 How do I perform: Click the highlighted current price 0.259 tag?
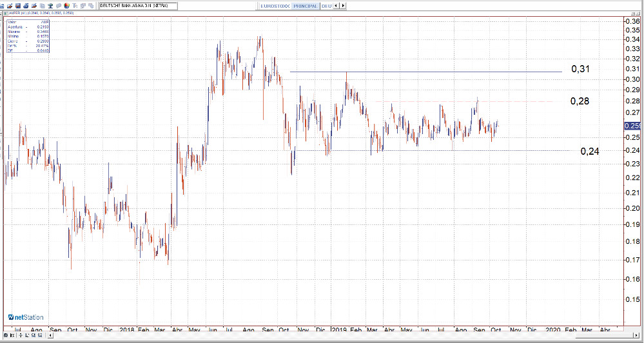[x=632, y=126]
